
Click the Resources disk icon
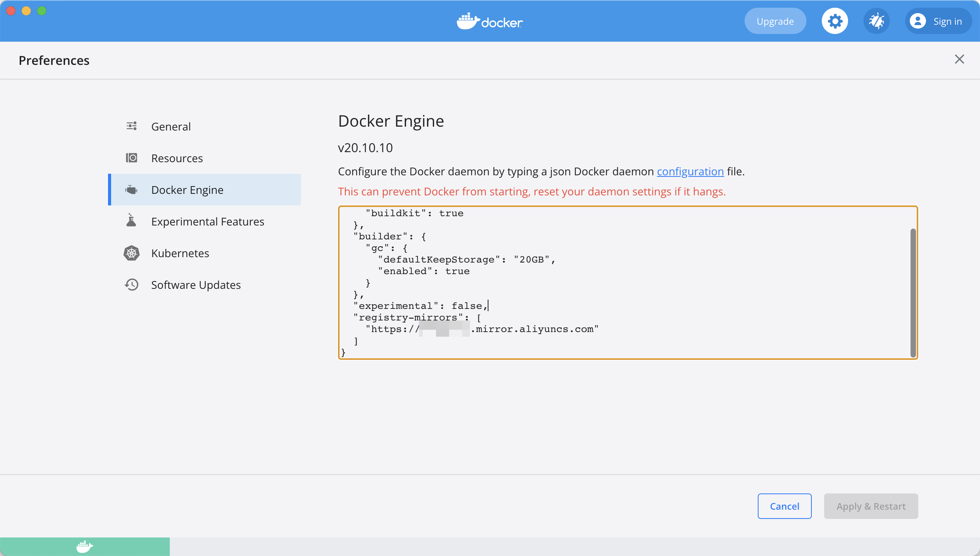pos(132,158)
